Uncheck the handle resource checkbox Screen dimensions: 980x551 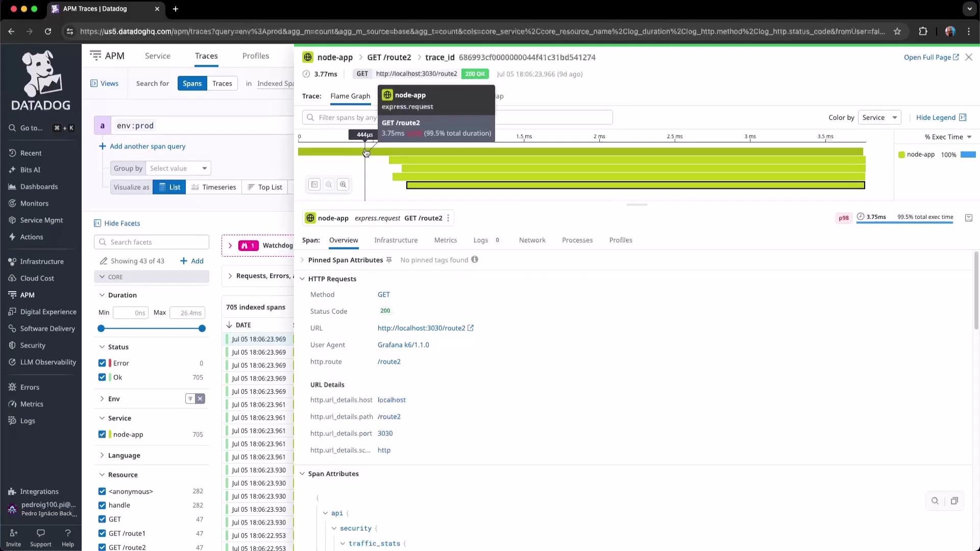point(102,505)
